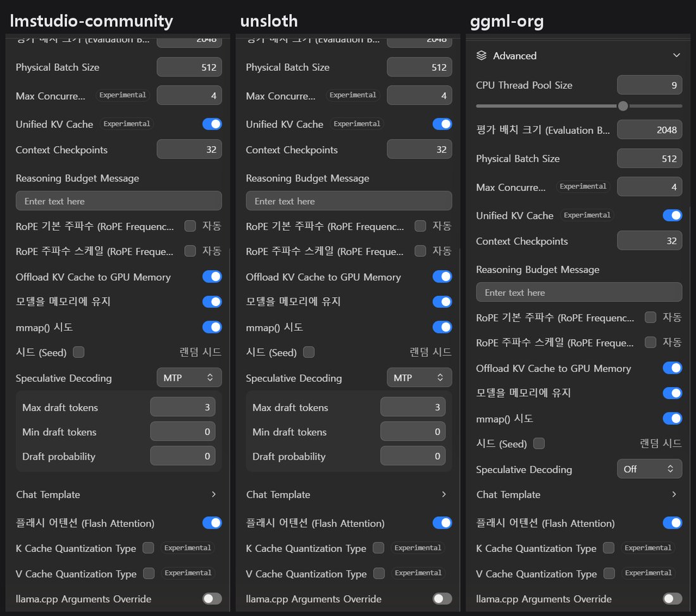Image resolution: width=696 pixels, height=616 pixels.
Task: Click Evaluation Batch Size field in ggml-org panel
Action: point(649,130)
